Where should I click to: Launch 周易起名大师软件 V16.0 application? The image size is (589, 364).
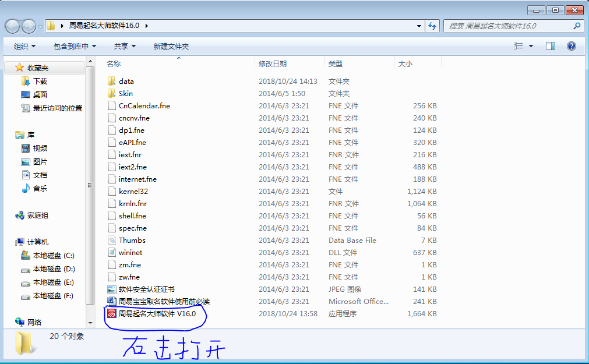tap(146, 313)
